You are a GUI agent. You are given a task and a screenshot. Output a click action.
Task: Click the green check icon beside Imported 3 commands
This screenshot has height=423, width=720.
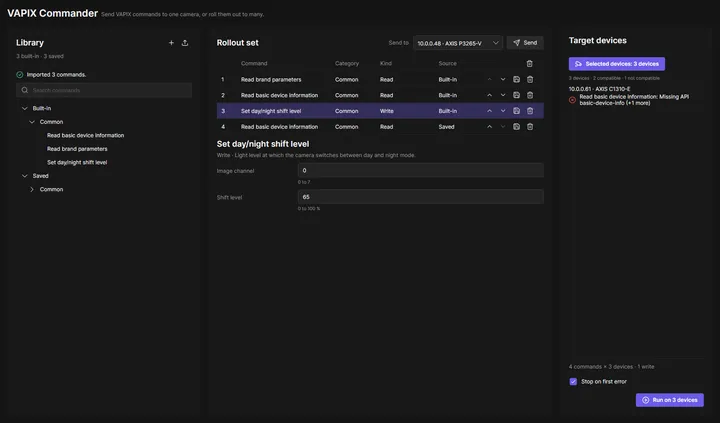click(20, 74)
